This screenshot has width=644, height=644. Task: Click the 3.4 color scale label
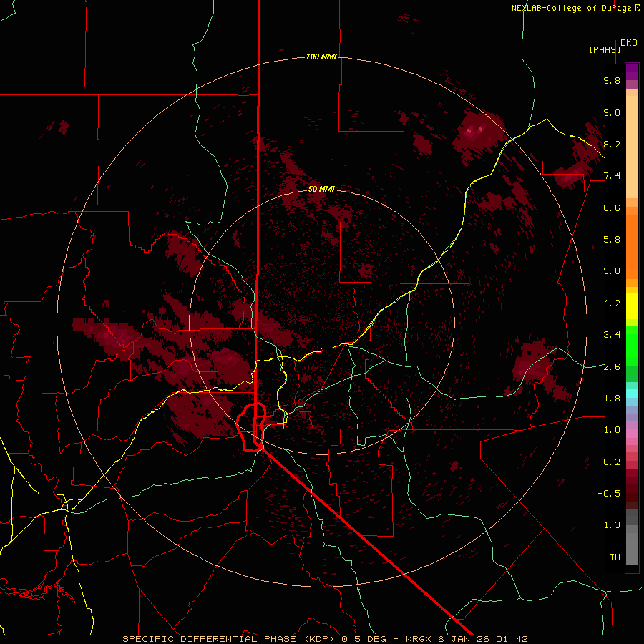612,335
